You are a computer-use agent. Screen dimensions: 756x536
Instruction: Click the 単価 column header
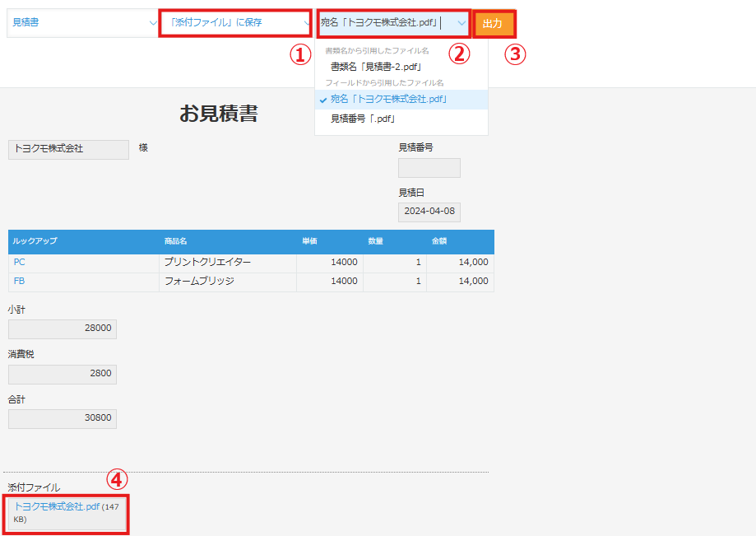pyautogui.click(x=330, y=241)
